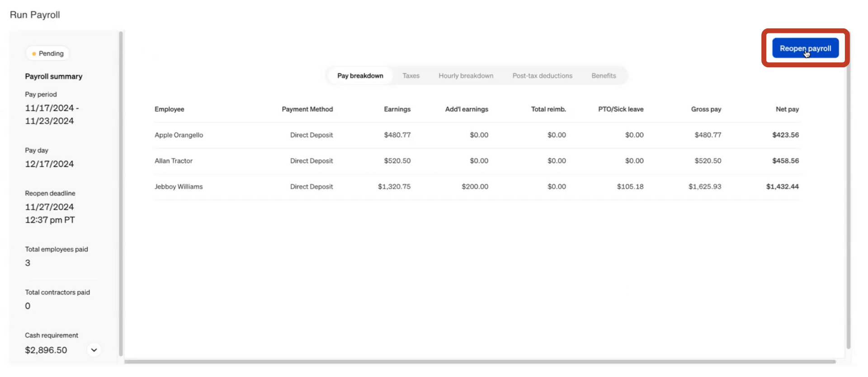Image resolution: width=868 pixels, height=377 pixels.
Task: Click the Reopen payroll button
Action: 805,48
